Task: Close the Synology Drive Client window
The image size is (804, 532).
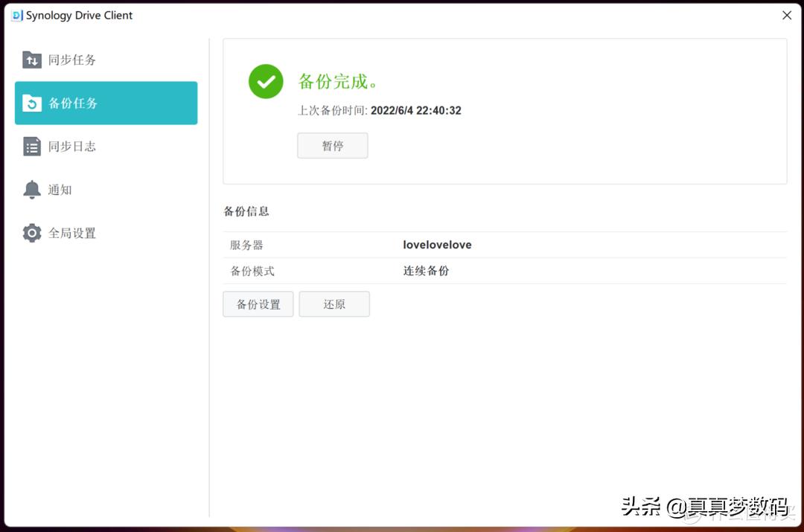Action: (x=786, y=15)
